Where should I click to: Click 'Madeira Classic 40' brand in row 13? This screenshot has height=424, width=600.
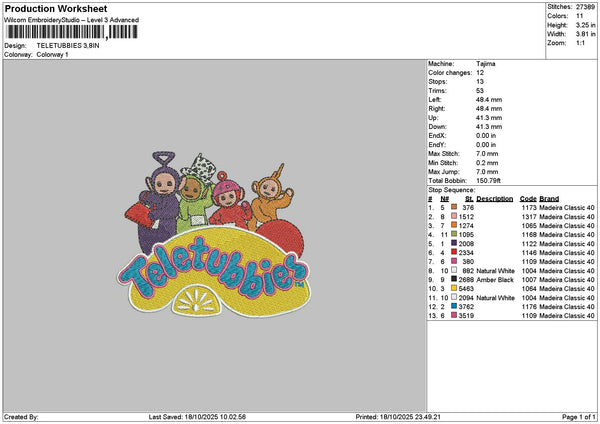click(x=567, y=316)
